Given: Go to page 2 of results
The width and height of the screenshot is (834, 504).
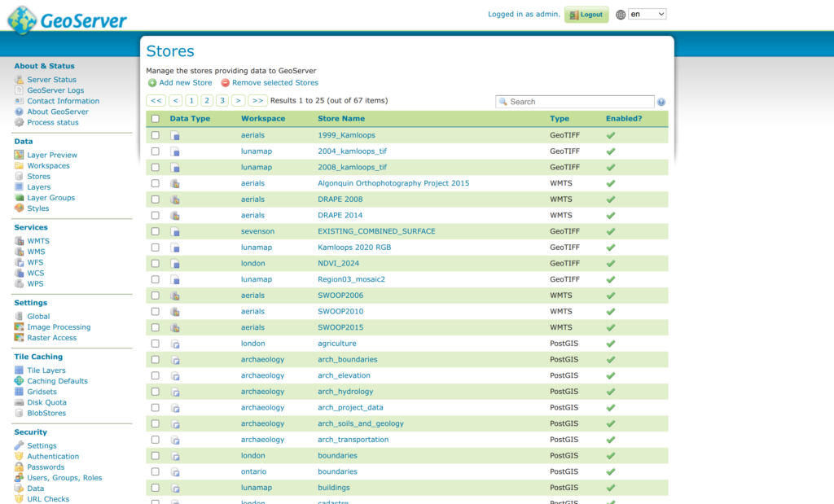Looking at the screenshot, I should click(x=207, y=101).
